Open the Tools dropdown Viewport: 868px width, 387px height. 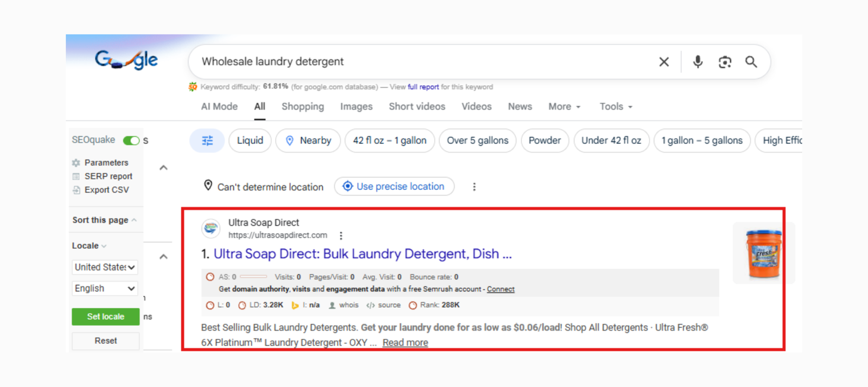616,107
